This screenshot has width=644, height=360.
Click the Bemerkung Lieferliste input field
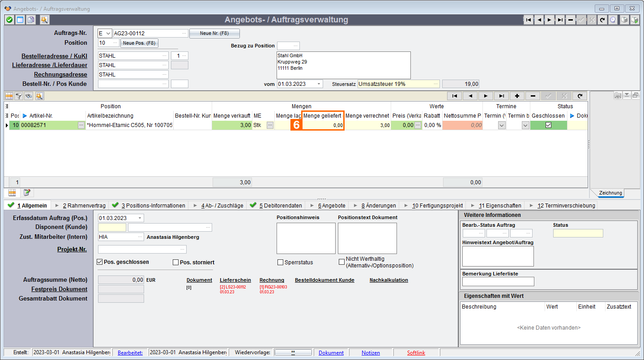coord(498,281)
